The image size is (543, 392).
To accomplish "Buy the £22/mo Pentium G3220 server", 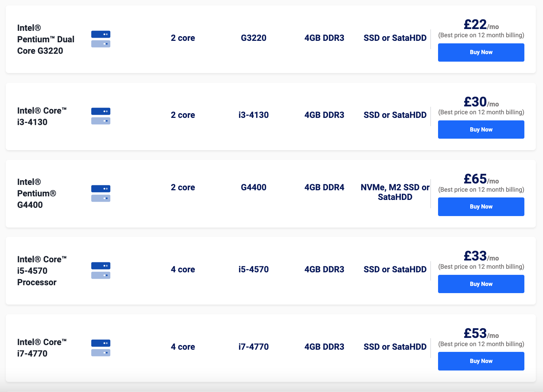I will coord(481,52).
